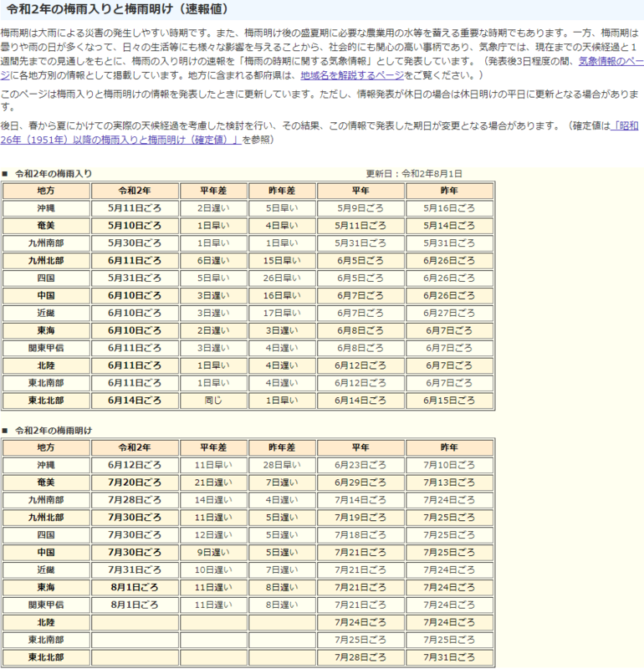Image resolution: width=644 pixels, height=669 pixels.
Task: Click 26日早い in the 四国 梅雨入り row
Action: (x=282, y=278)
